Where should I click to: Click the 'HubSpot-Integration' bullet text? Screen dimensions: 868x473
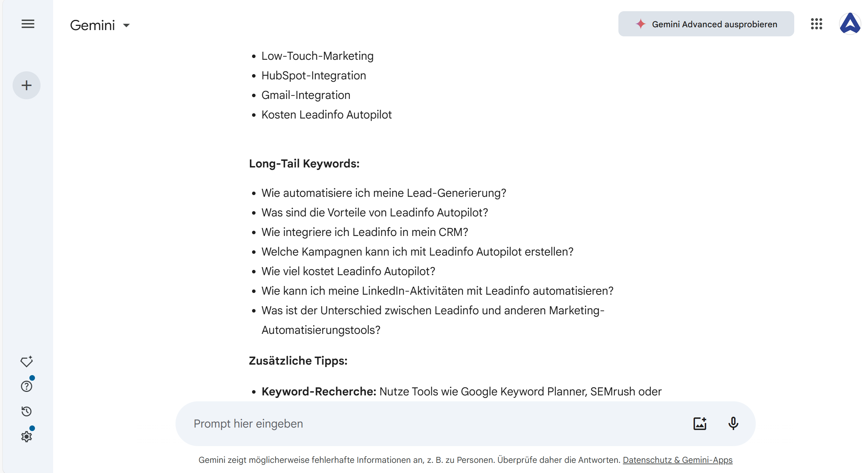point(314,76)
